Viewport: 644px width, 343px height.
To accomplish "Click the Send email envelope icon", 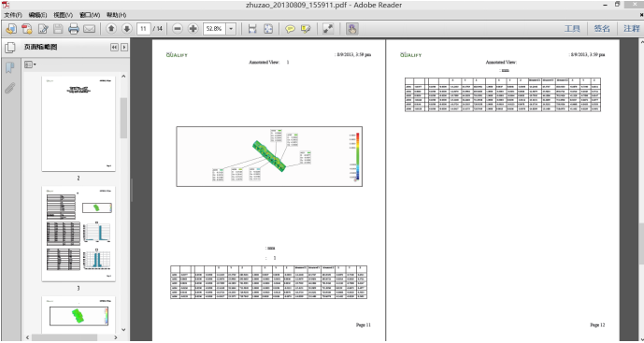I will click(89, 29).
